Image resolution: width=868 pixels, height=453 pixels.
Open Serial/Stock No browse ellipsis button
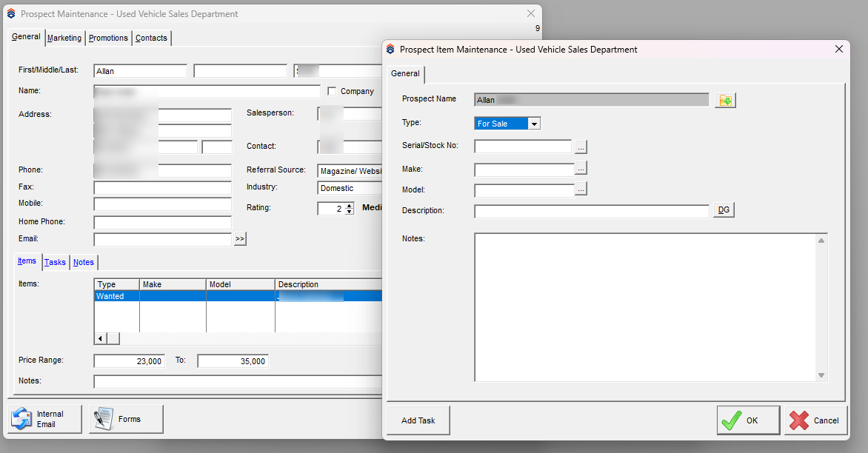(581, 147)
